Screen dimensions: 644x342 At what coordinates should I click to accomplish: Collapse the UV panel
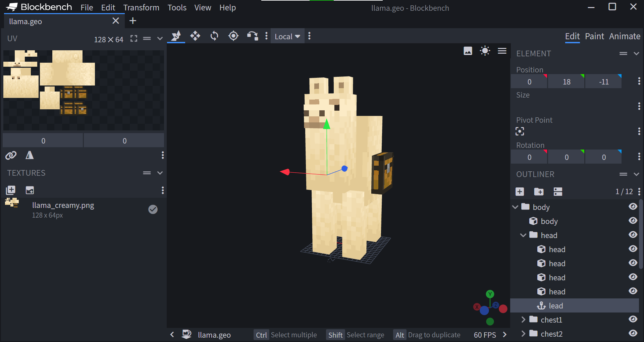coord(160,39)
